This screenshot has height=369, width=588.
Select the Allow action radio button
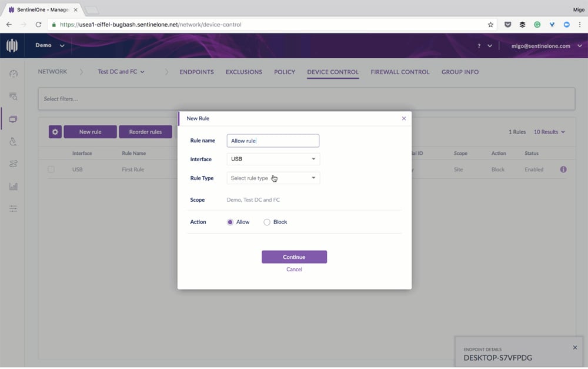pos(230,222)
